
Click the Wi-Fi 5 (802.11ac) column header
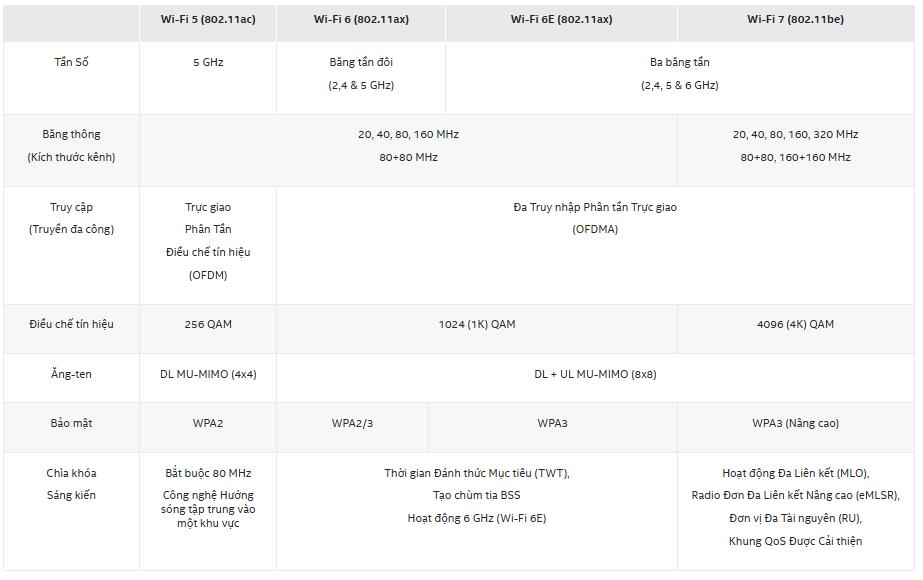(208, 20)
